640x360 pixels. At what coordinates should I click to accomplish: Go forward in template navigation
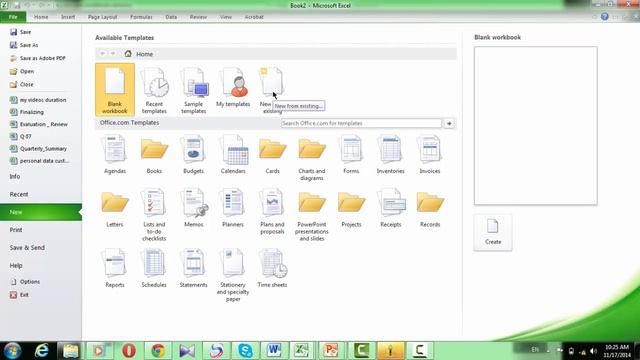click(113, 53)
